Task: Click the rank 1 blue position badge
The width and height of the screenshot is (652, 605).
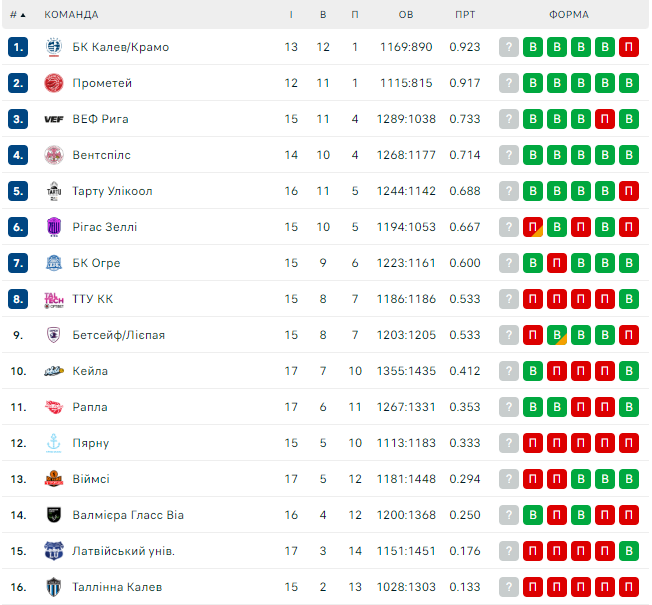Action: coord(18,47)
